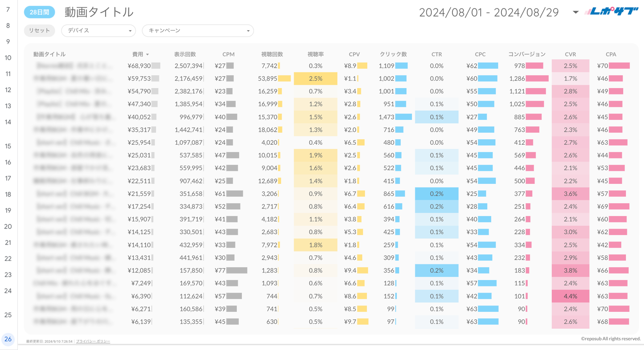Select row number 18 in left margin
Viewport: 644px width, 350px height.
pos(8,195)
